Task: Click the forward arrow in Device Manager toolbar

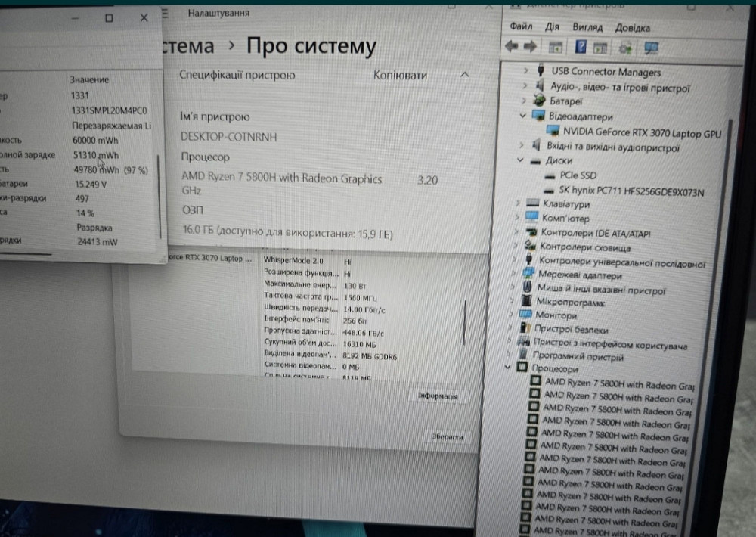Action: pos(529,47)
